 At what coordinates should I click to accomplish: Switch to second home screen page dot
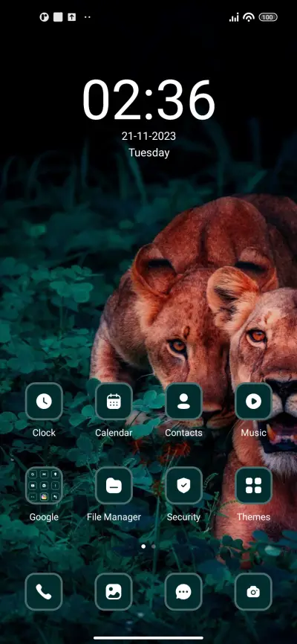tap(154, 547)
